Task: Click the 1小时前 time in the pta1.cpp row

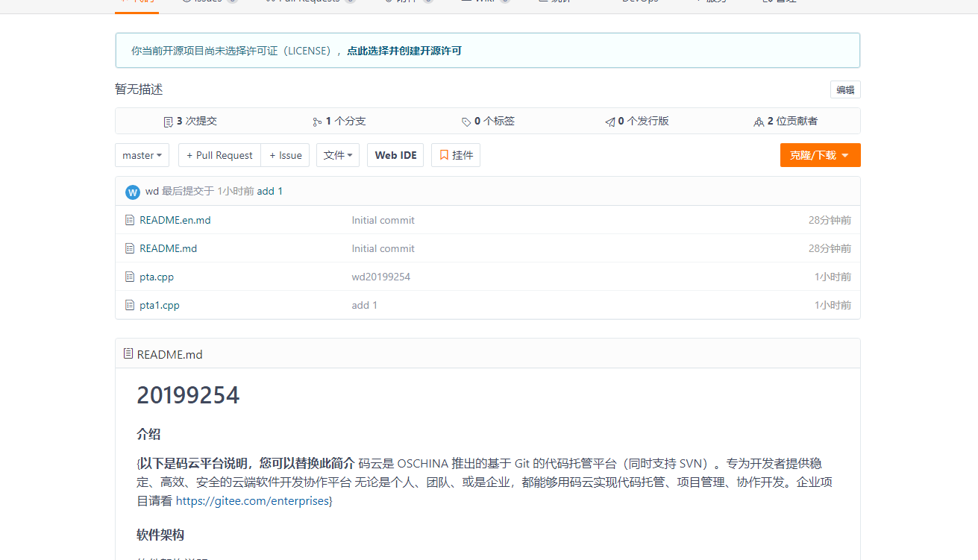Action: point(833,305)
